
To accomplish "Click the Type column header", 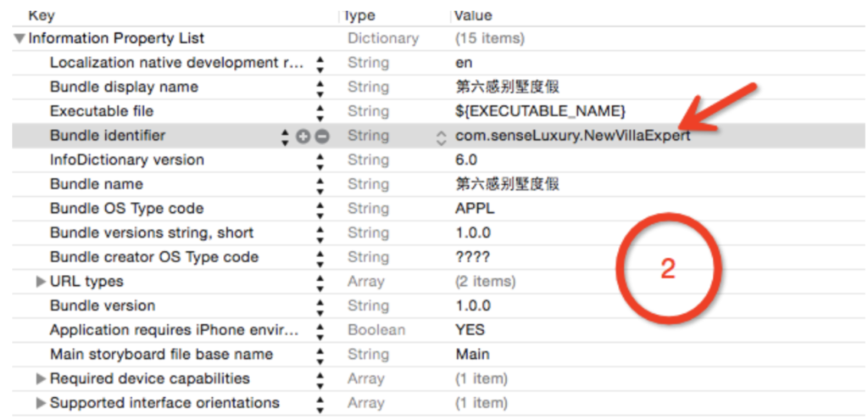I will 359,15.
